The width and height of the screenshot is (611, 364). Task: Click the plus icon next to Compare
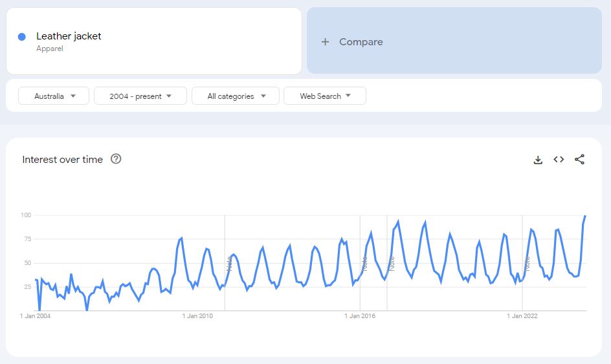(x=325, y=41)
